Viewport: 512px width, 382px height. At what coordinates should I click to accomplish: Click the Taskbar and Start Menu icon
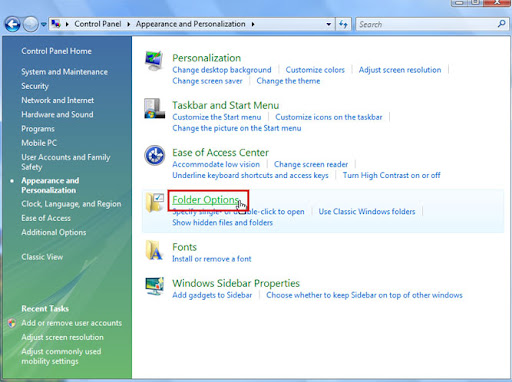(x=154, y=108)
